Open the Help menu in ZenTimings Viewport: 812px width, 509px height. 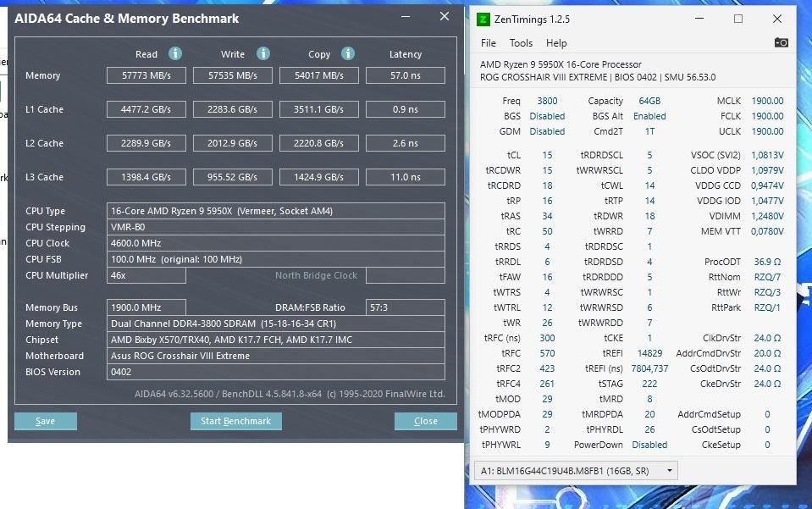[x=556, y=43]
